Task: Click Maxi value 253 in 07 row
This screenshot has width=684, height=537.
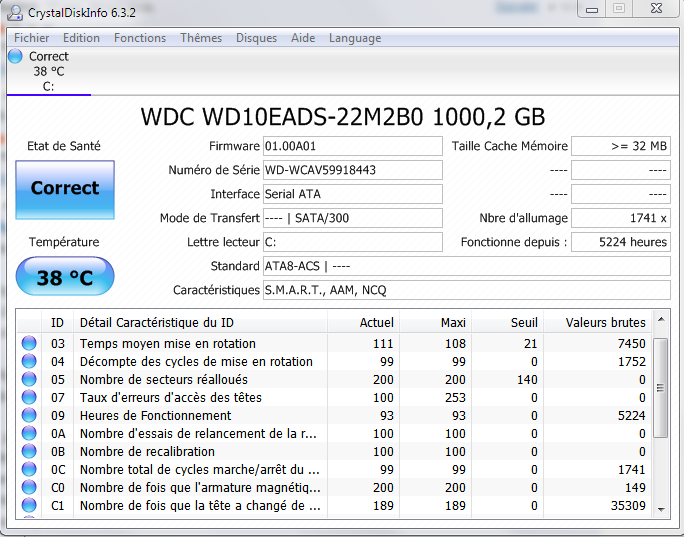Action: click(455, 397)
